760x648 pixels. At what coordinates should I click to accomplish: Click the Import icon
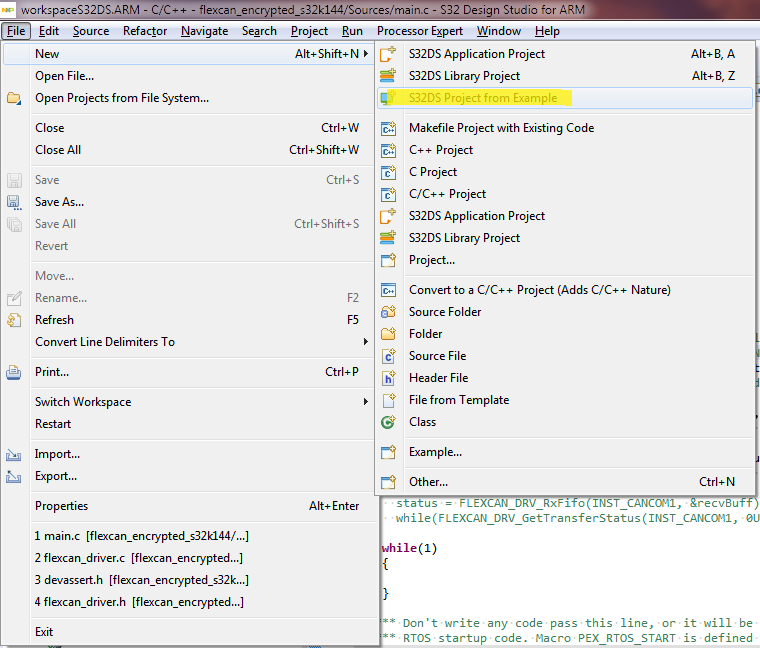pos(14,454)
